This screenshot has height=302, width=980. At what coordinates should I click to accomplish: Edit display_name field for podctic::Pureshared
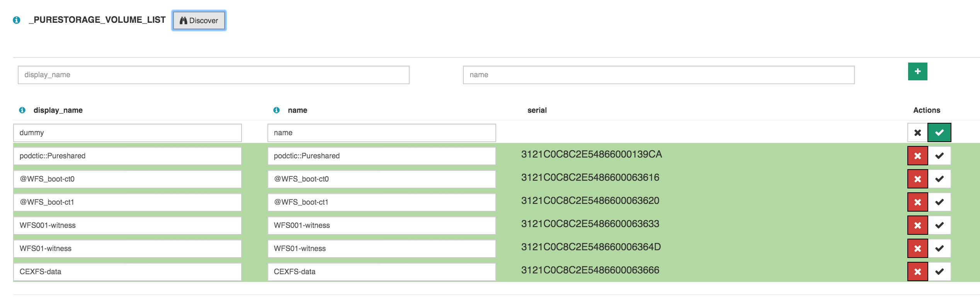[x=128, y=156]
